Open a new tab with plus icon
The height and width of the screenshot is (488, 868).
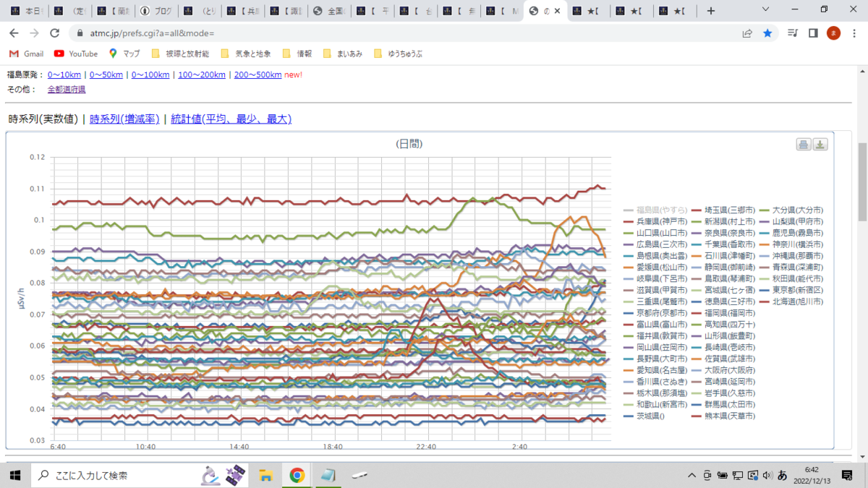coord(711,11)
